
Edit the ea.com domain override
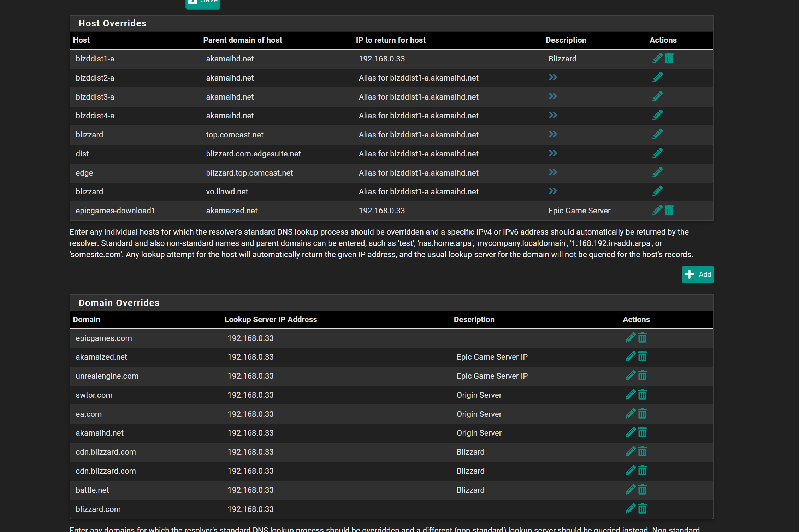click(x=630, y=414)
